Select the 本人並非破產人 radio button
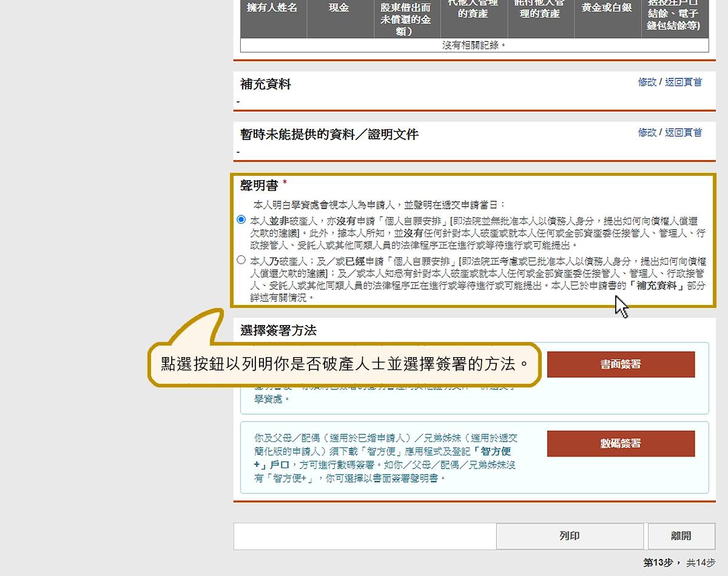728x576 pixels. [x=241, y=219]
